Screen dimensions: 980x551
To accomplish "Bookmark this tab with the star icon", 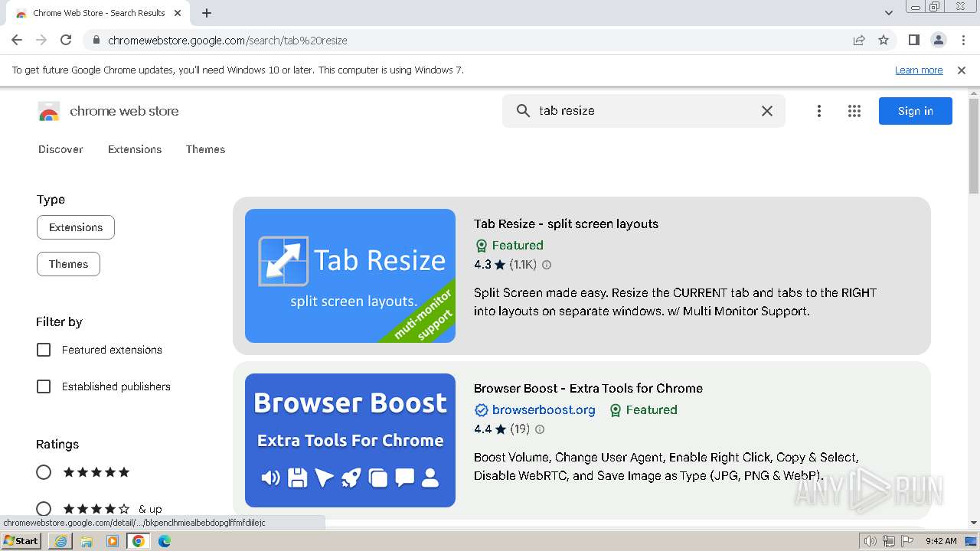I will coord(884,40).
